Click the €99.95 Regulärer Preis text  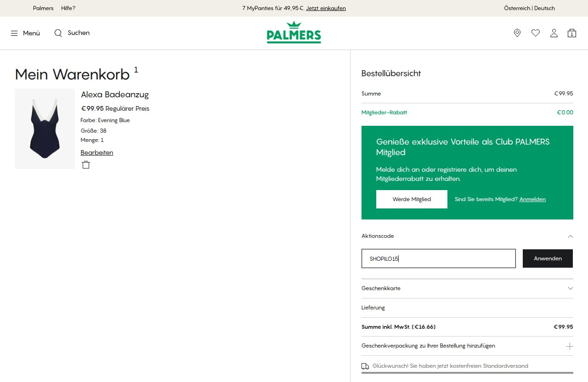tap(115, 109)
